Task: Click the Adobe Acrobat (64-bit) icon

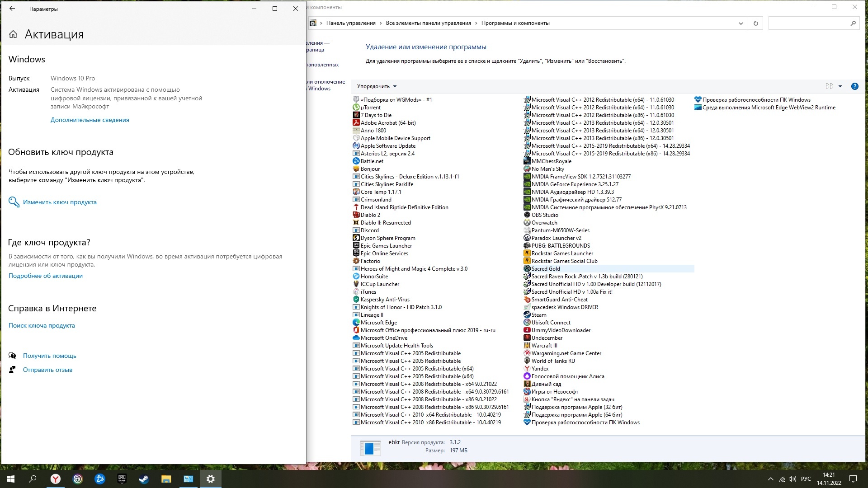Action: (356, 123)
